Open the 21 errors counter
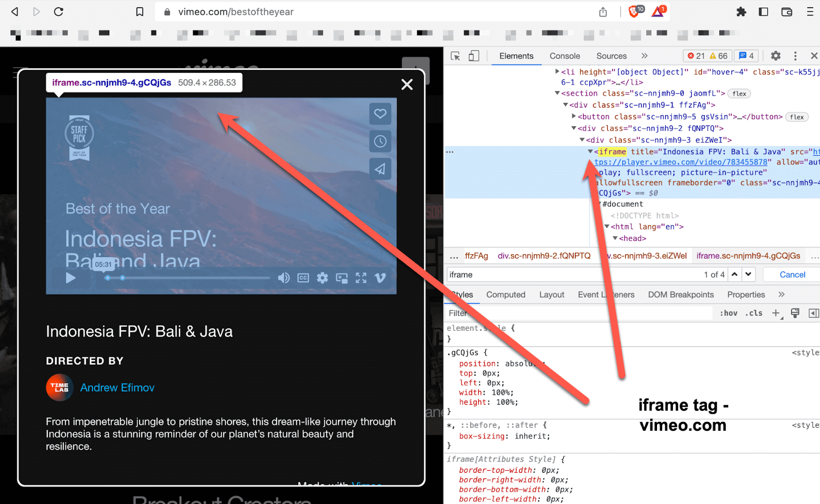This screenshot has width=820, height=504. coord(696,56)
